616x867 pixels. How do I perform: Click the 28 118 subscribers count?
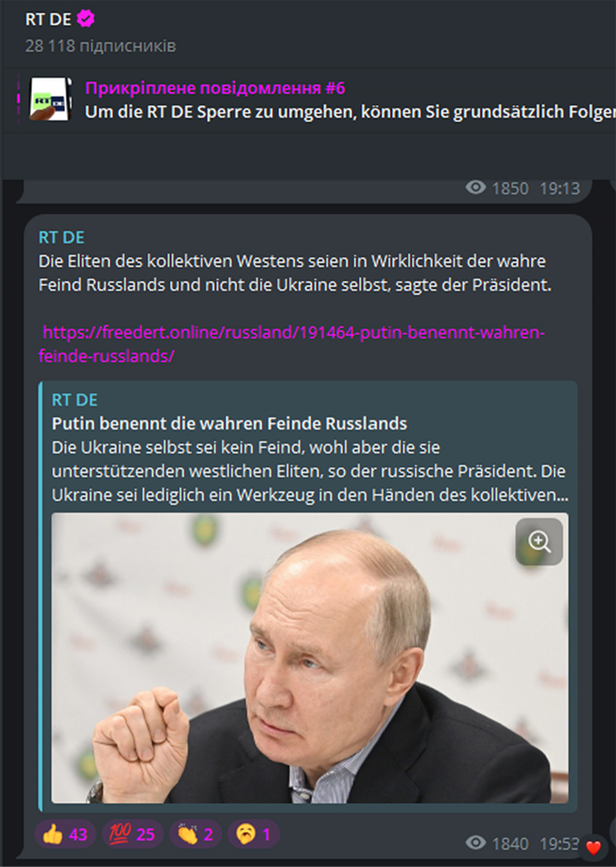point(101,46)
